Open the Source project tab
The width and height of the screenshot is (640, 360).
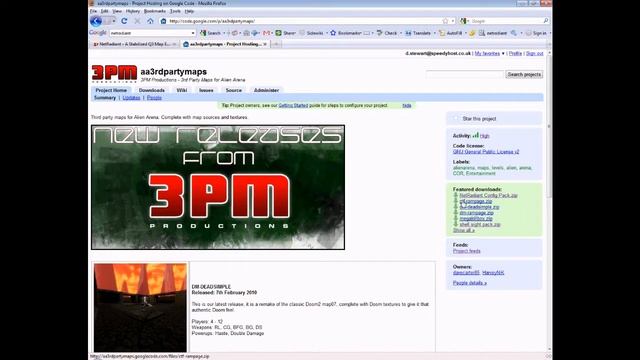point(233,90)
